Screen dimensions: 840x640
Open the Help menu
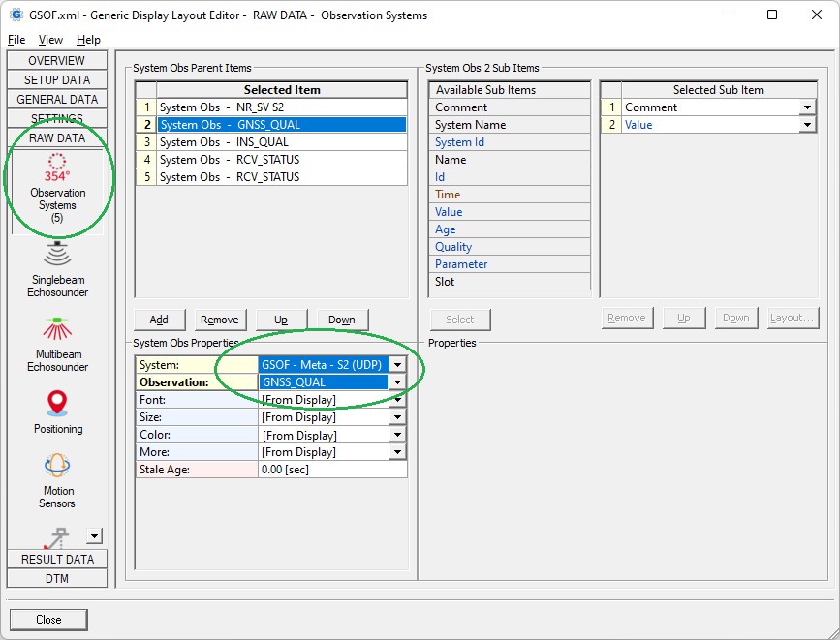[88, 40]
